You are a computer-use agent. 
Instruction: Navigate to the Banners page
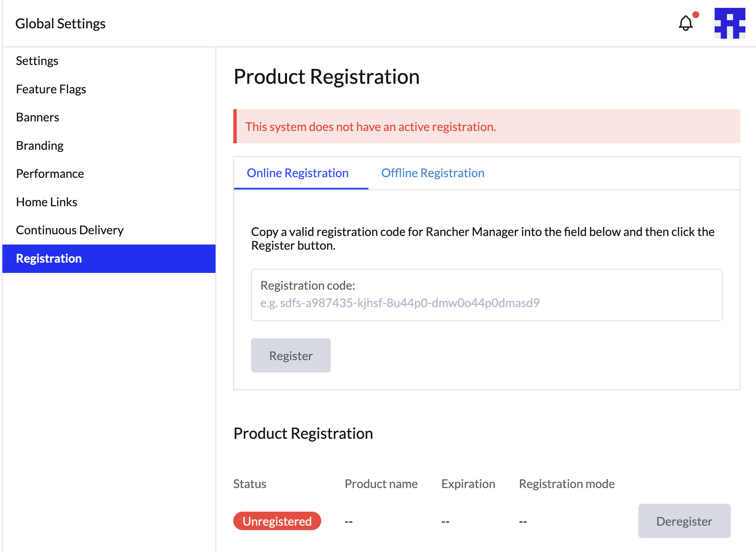click(x=37, y=117)
